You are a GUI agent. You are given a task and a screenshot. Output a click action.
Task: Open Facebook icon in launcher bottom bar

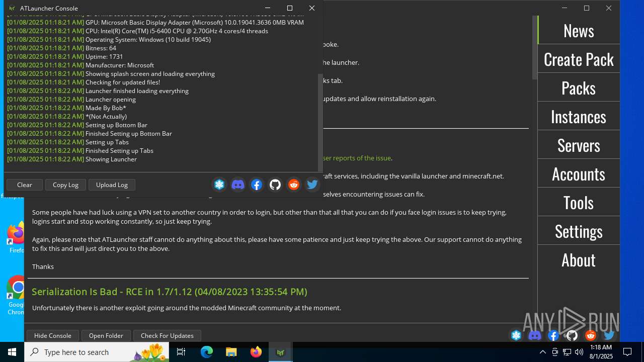(553, 335)
